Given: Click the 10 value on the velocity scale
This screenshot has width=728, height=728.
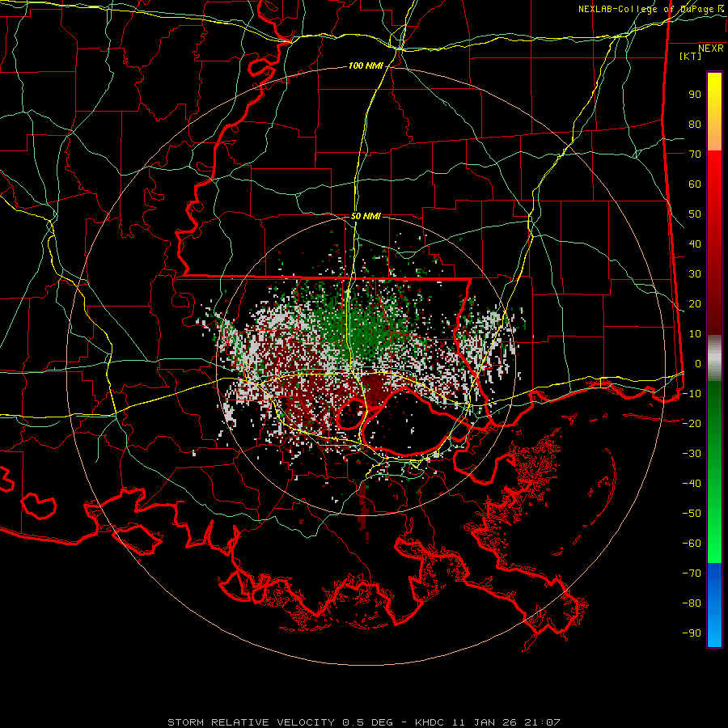Looking at the screenshot, I should point(695,334).
